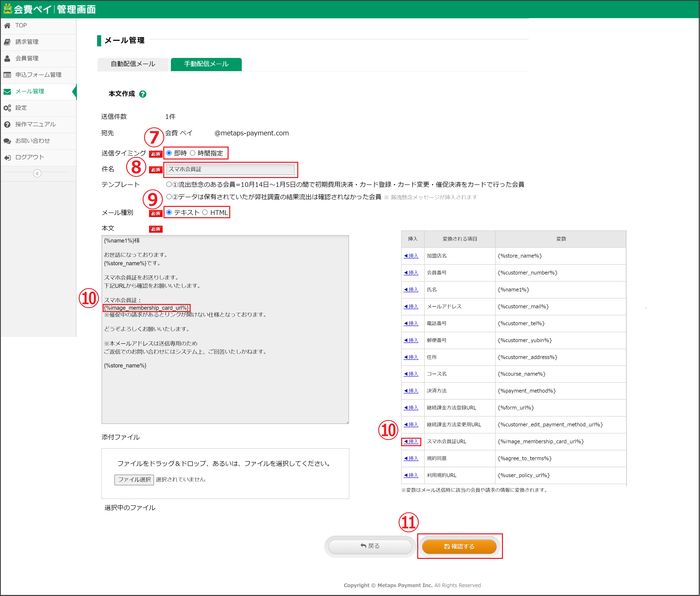Collapse sidebar with double-chevron button
This screenshot has width=700, height=596.
[37, 173]
